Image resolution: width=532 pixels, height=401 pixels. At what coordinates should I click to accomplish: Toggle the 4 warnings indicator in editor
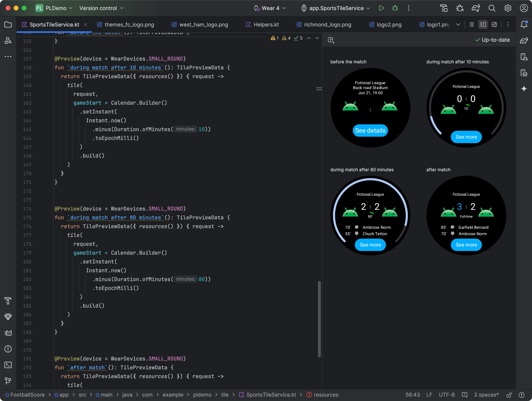click(x=287, y=39)
